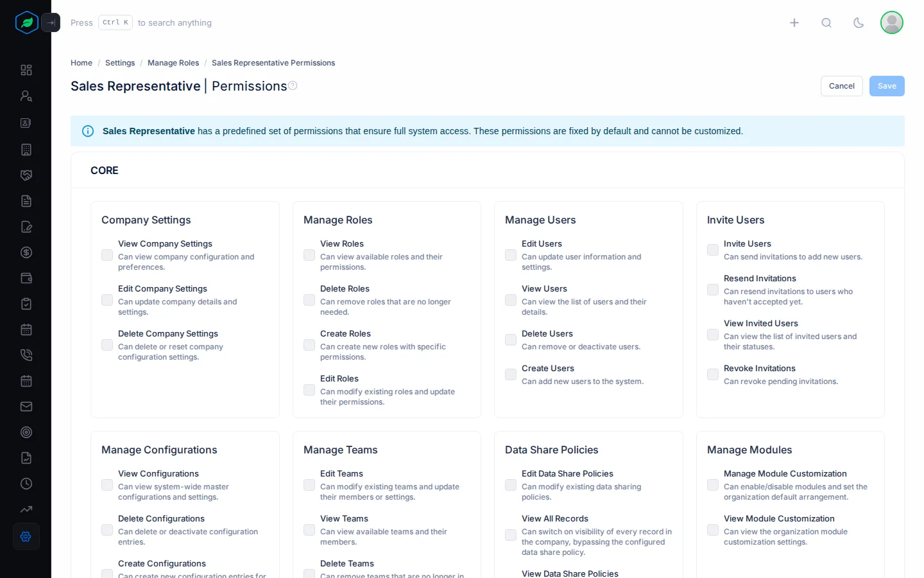Go to Manage Roles breadcrumb
The image size is (924, 578).
(x=173, y=63)
